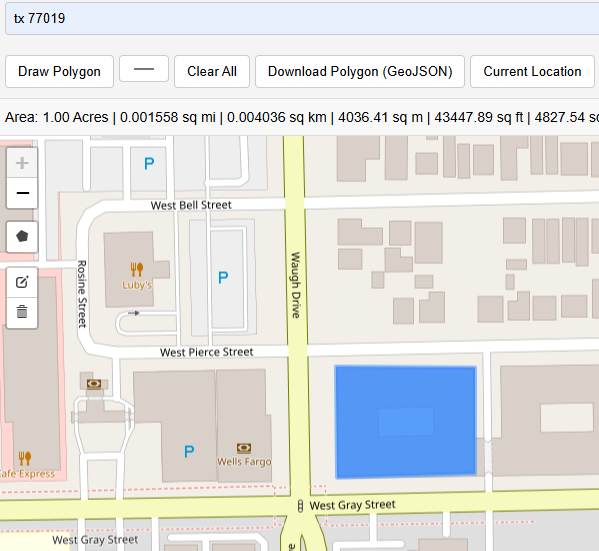Click the parking icon beside Wells Fargo
The width and height of the screenshot is (599, 551).
189,451
